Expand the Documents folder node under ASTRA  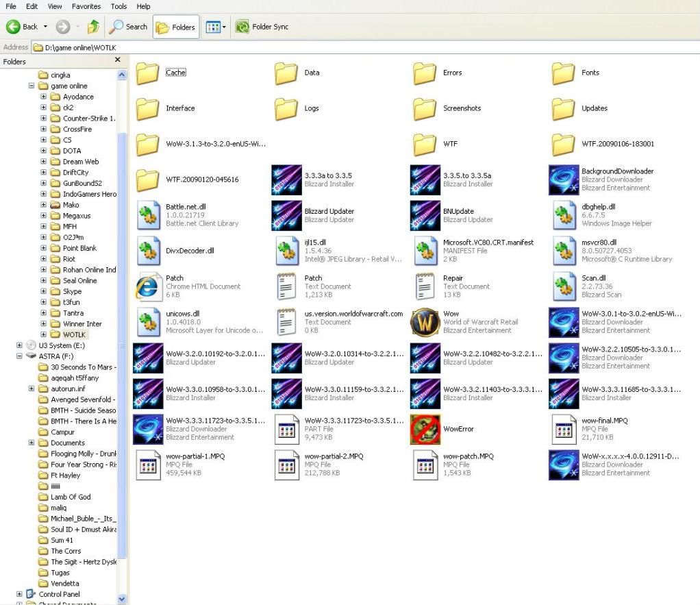pos(32,443)
